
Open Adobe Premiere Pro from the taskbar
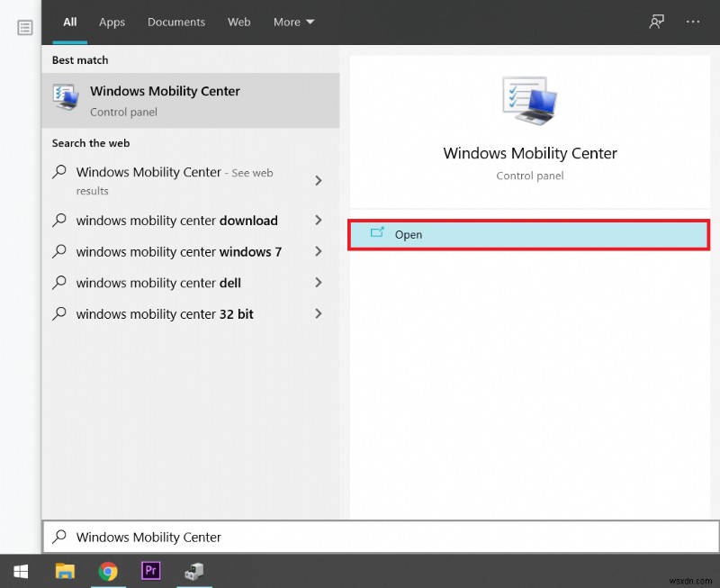coord(150,571)
